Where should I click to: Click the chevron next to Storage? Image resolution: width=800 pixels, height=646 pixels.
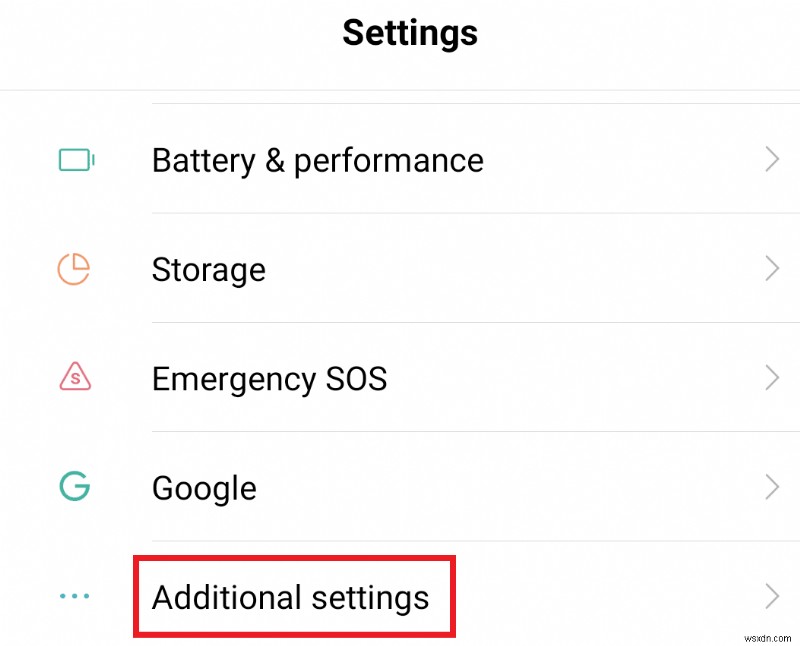(x=771, y=268)
